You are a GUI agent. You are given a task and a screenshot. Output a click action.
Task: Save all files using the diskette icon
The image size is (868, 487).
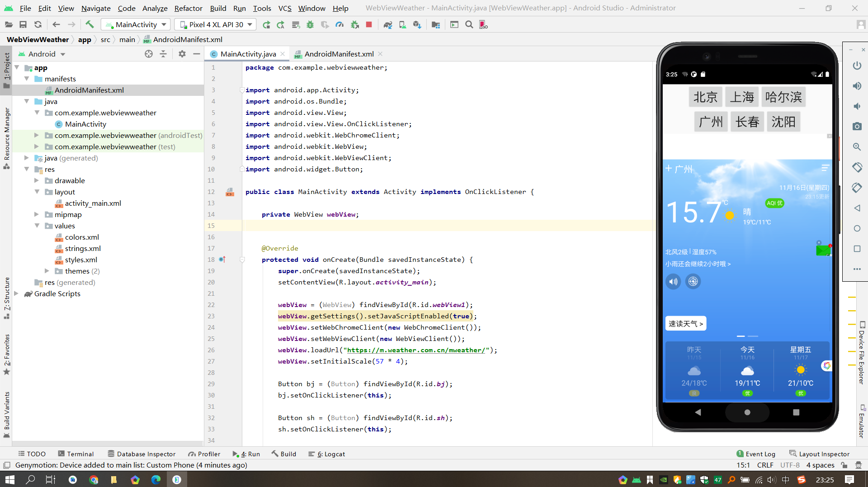tap(23, 24)
